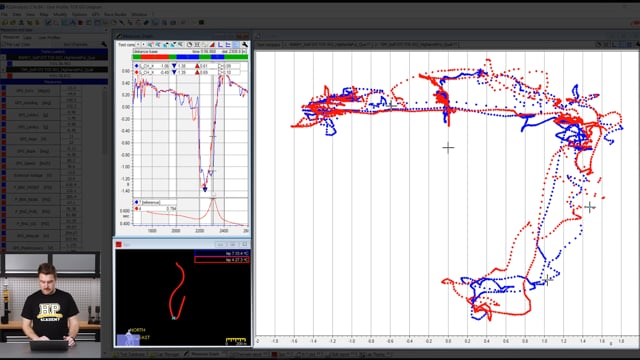Click the blue diamond channel legend marker
This screenshot has height=360, width=640.
coord(136,66)
